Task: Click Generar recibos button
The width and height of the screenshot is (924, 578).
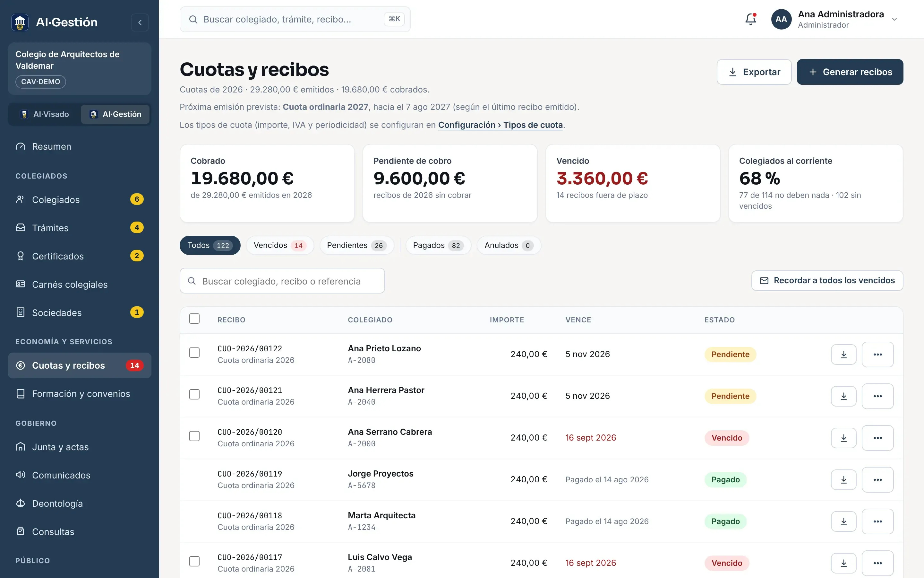Action: [x=850, y=72]
